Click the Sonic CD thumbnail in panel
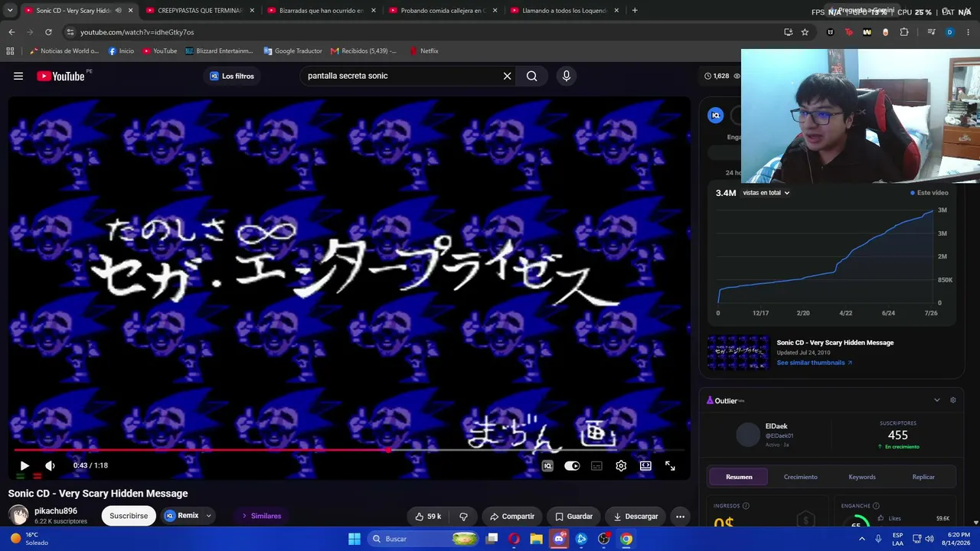This screenshot has height=551, width=980. pos(737,353)
